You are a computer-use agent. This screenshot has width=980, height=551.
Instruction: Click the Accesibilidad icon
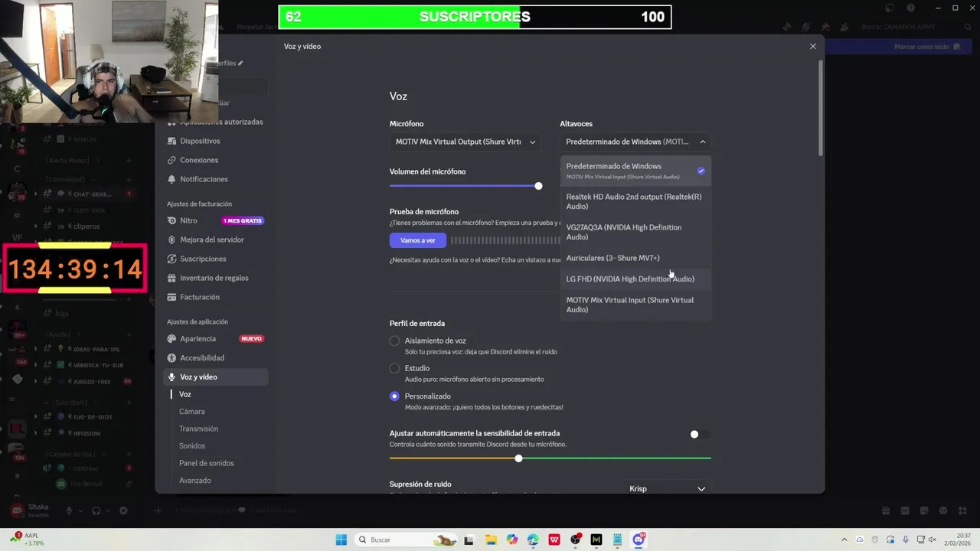click(x=172, y=357)
